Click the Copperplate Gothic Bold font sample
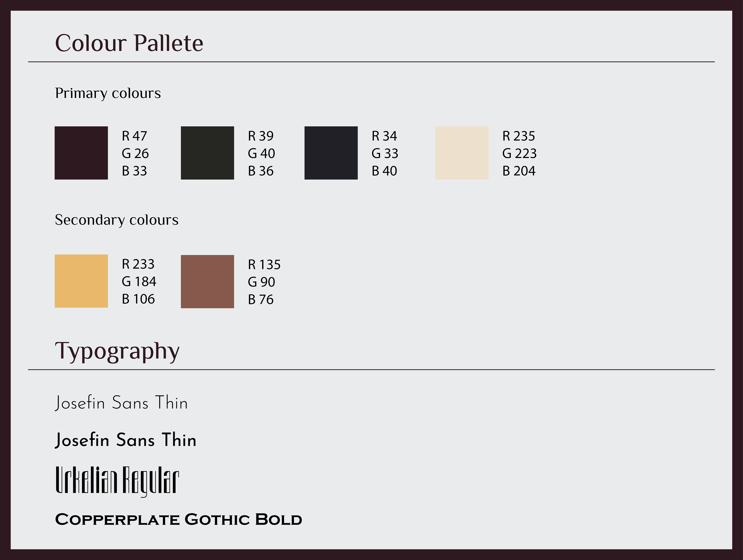 click(x=178, y=519)
